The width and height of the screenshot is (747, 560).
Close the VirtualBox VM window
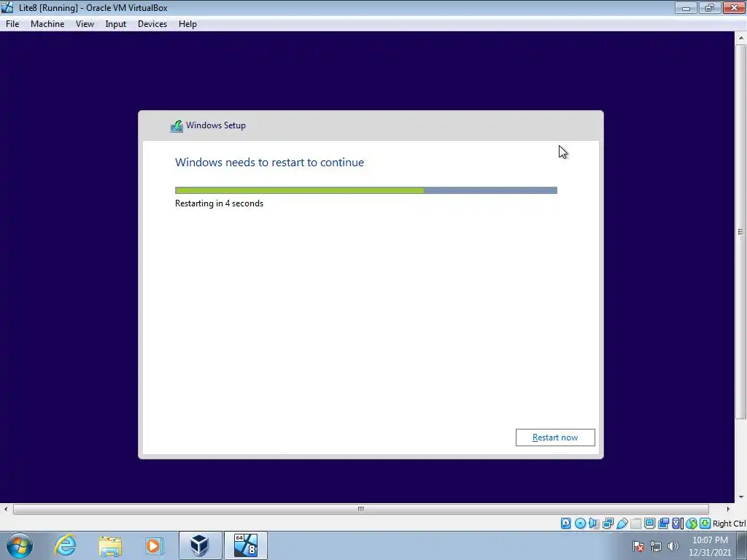tap(734, 7)
